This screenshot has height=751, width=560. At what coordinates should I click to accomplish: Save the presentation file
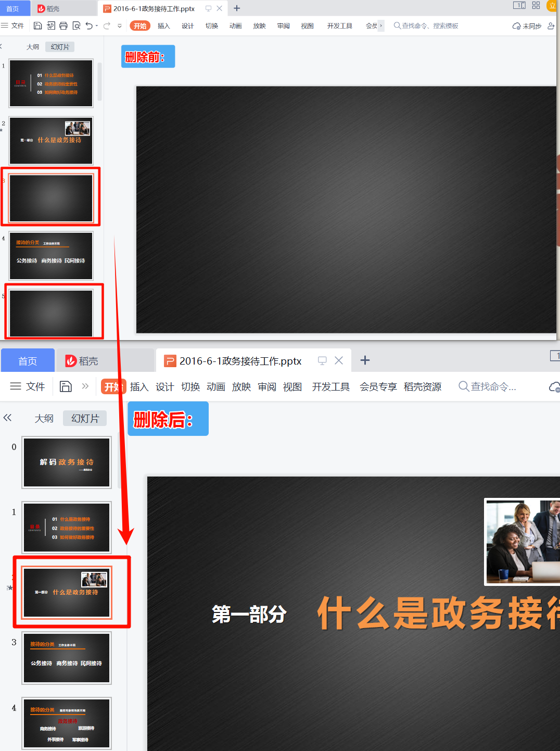37,25
